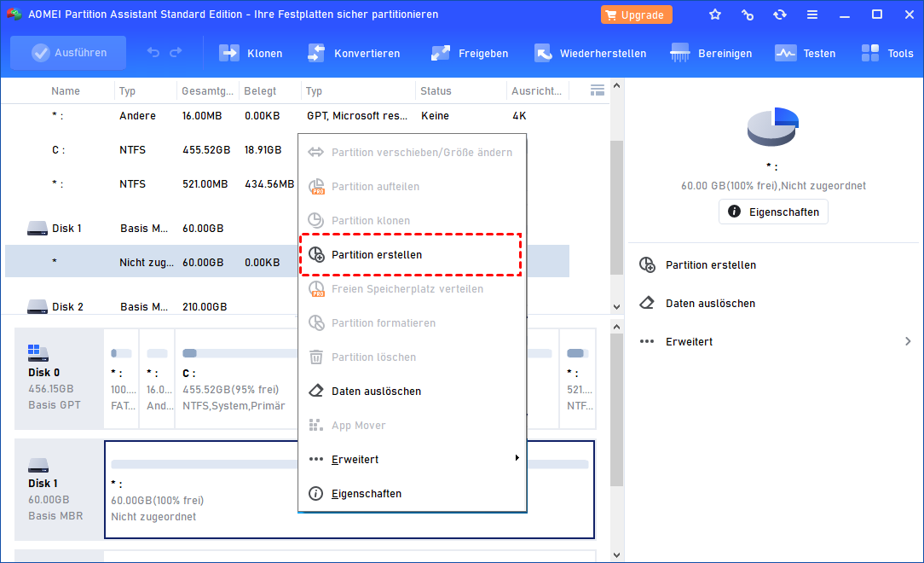Open Eigenschaften from context menu

coord(412,493)
